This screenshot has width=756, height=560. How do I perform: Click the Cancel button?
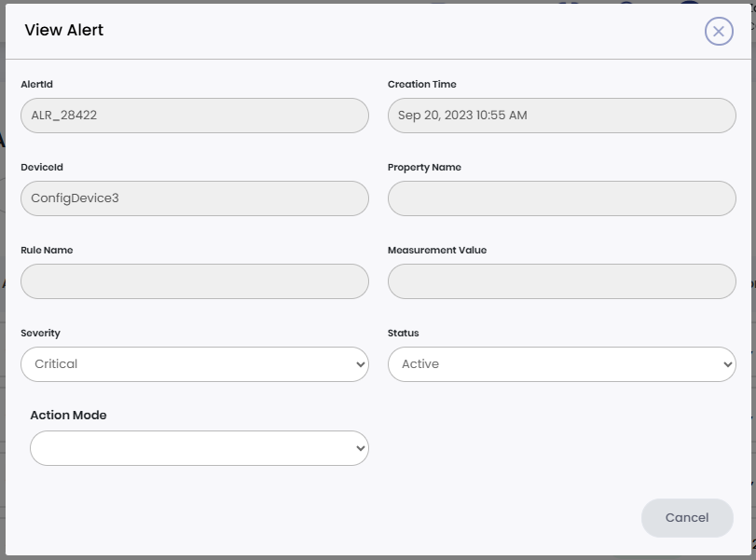pos(687,517)
